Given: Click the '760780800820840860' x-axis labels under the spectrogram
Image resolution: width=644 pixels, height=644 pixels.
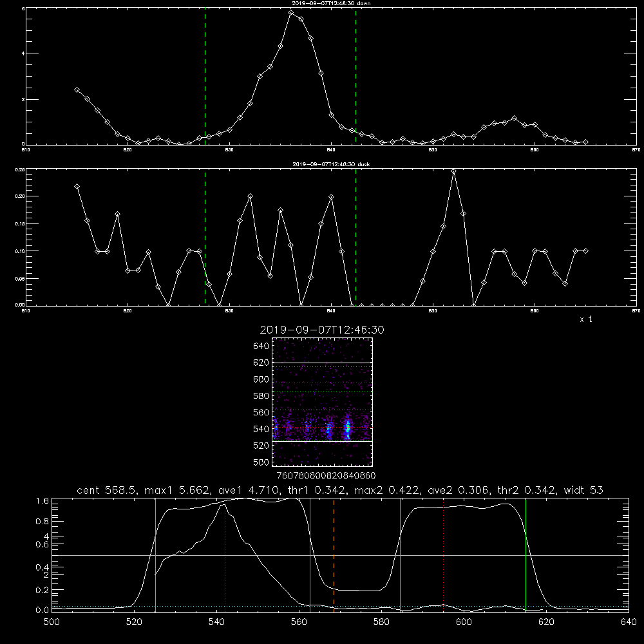Looking at the screenshot, I should pyautogui.click(x=326, y=476).
